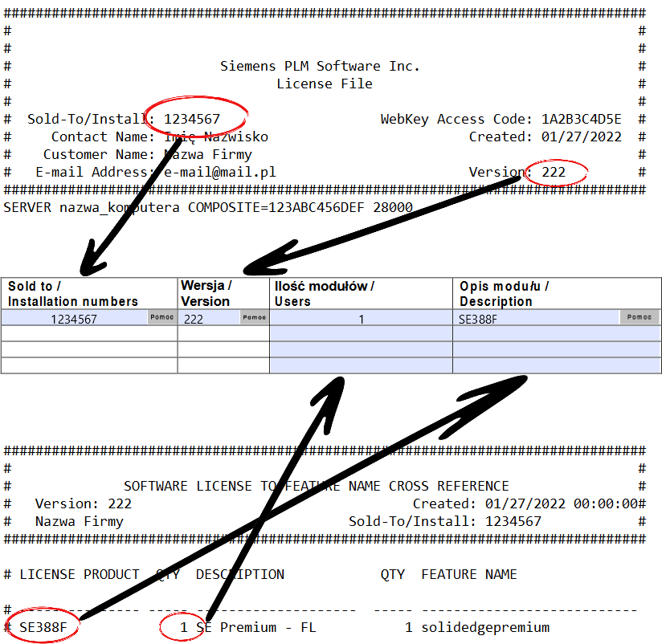Click "Nazwa Firmy" in the cross reference header
Screen dimensions: 662x644
tap(79, 522)
